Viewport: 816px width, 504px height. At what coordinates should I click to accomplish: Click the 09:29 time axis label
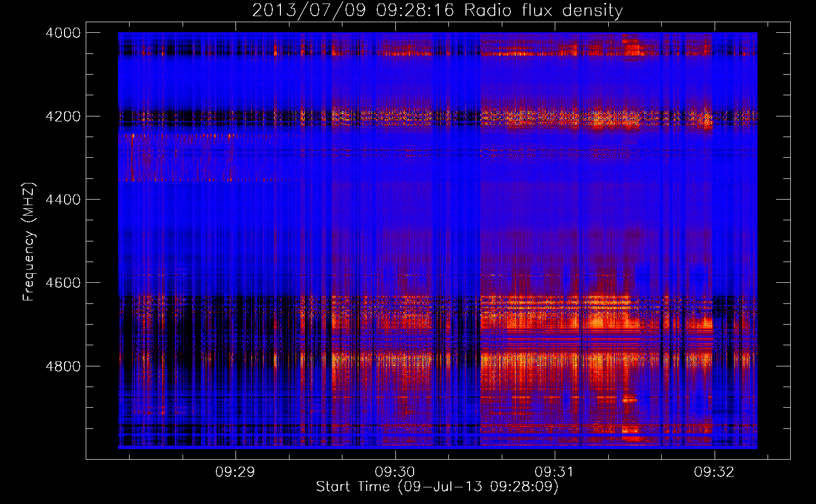click(235, 472)
